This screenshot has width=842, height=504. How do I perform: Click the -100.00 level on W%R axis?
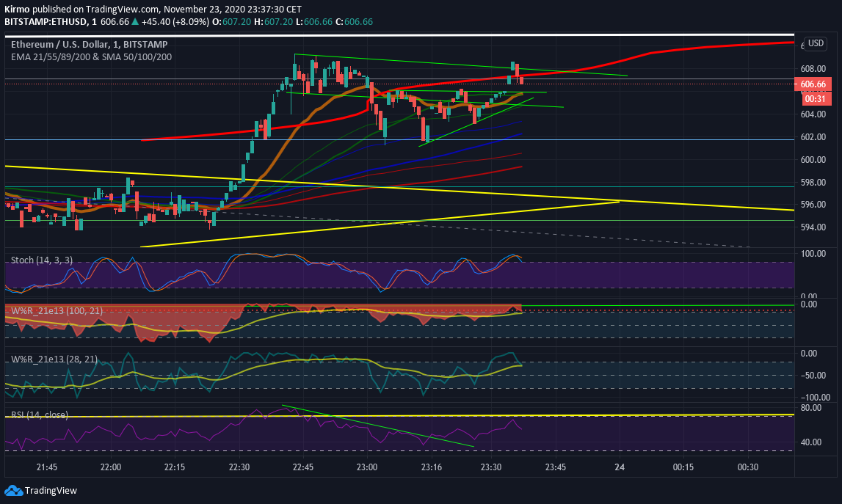pyautogui.click(x=815, y=397)
